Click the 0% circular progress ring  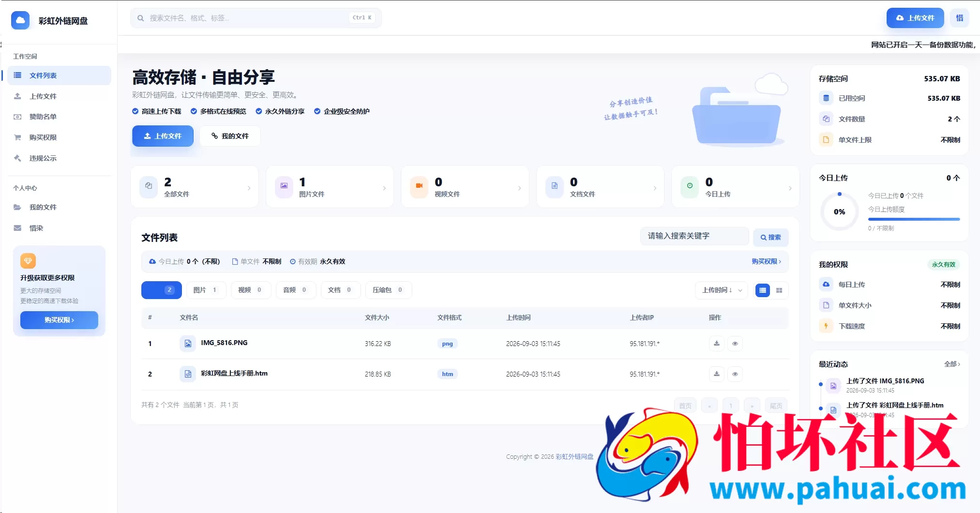coord(839,211)
